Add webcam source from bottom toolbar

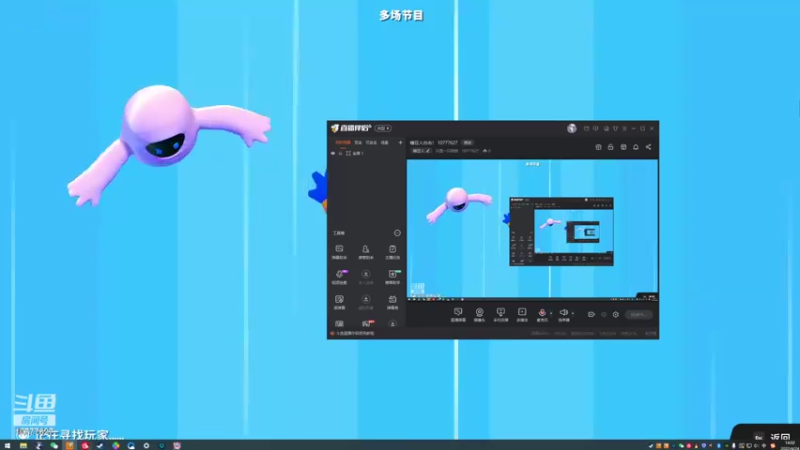point(479,314)
